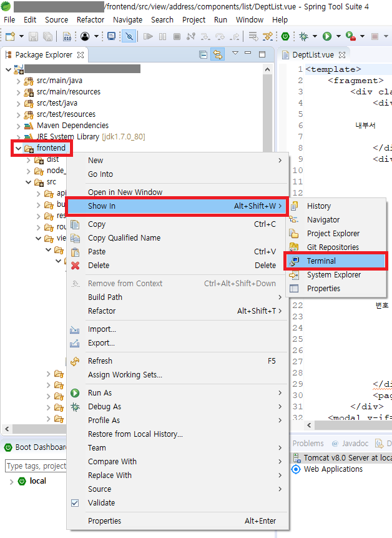The width and height of the screenshot is (392, 538).
Task: Toggle Link with Editor in Package Explorer
Action: point(217,55)
